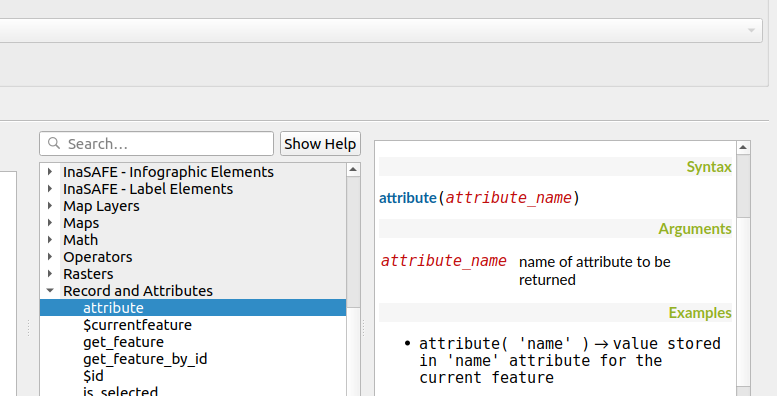
Task: Expand the Map Layers group
Action: point(50,206)
